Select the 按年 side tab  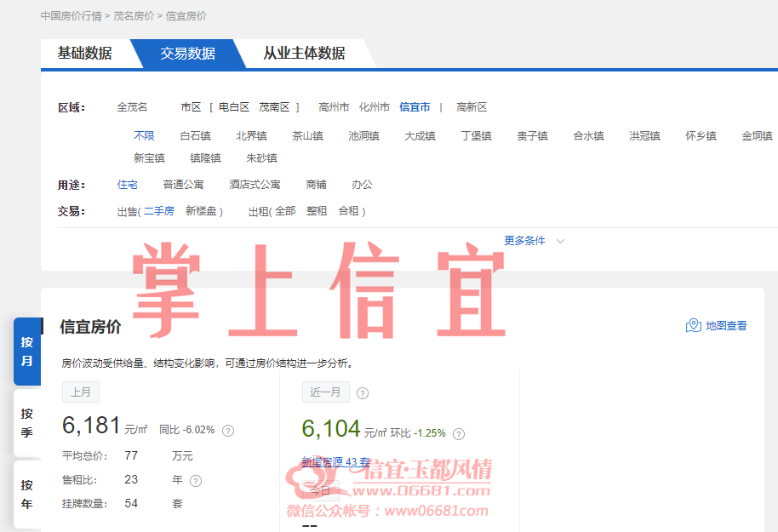(26, 495)
